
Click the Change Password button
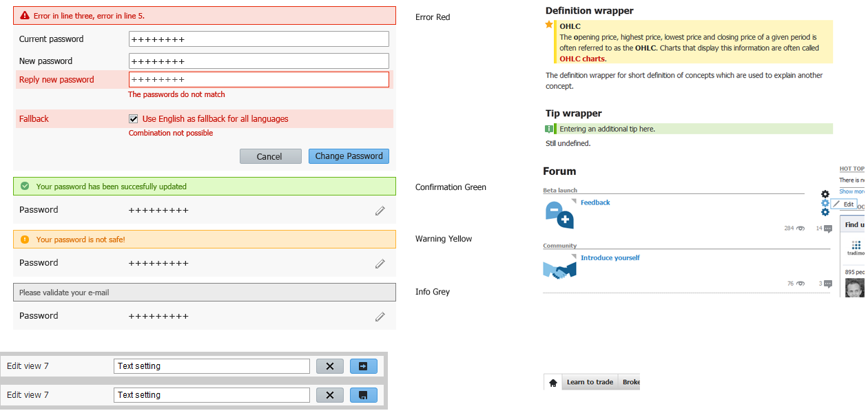pos(349,156)
